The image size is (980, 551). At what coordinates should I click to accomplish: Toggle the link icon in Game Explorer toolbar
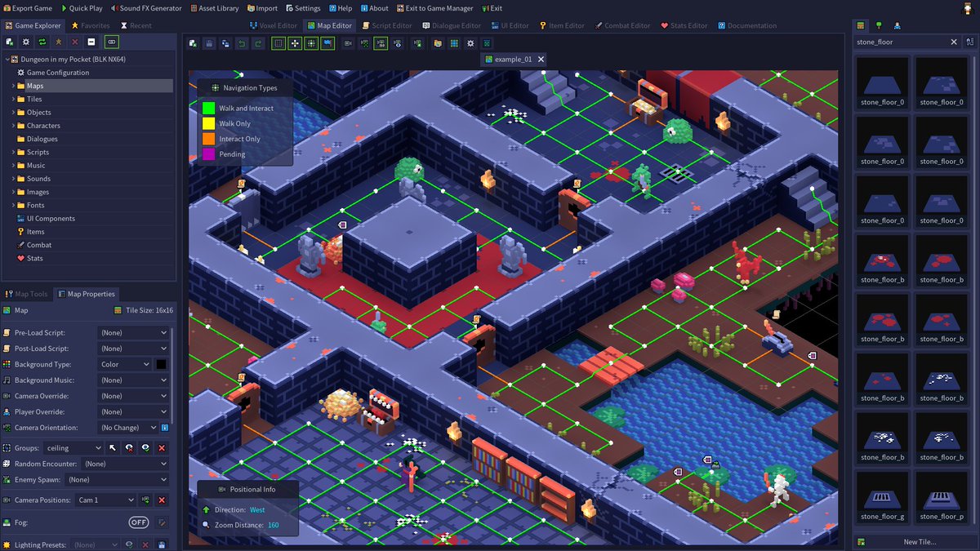112,42
